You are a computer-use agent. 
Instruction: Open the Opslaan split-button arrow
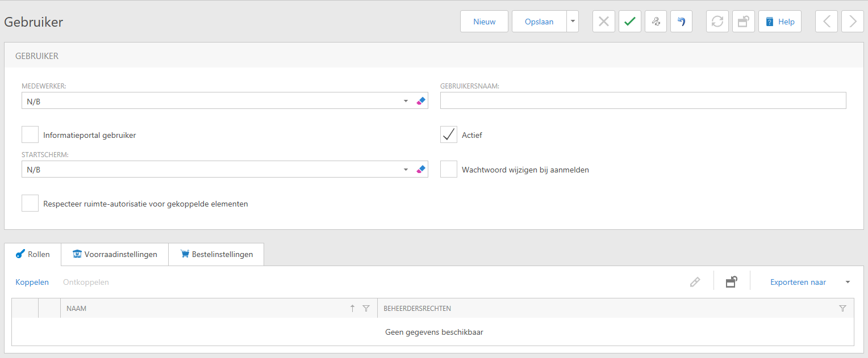click(x=573, y=22)
